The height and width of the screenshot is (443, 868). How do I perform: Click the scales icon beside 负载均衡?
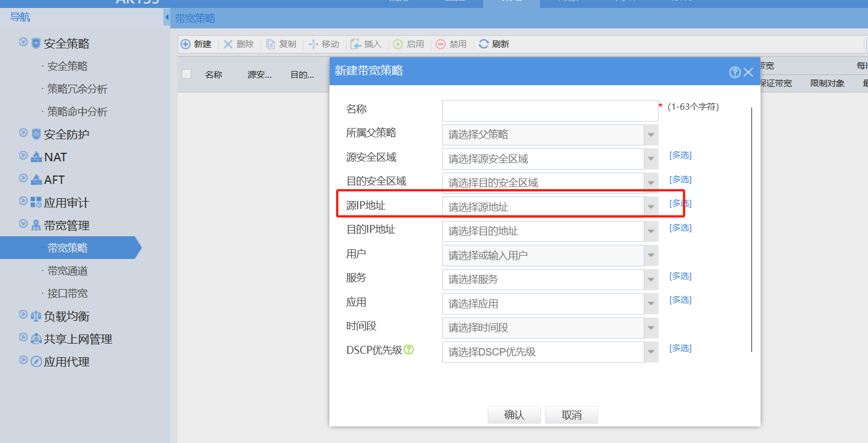[36, 316]
